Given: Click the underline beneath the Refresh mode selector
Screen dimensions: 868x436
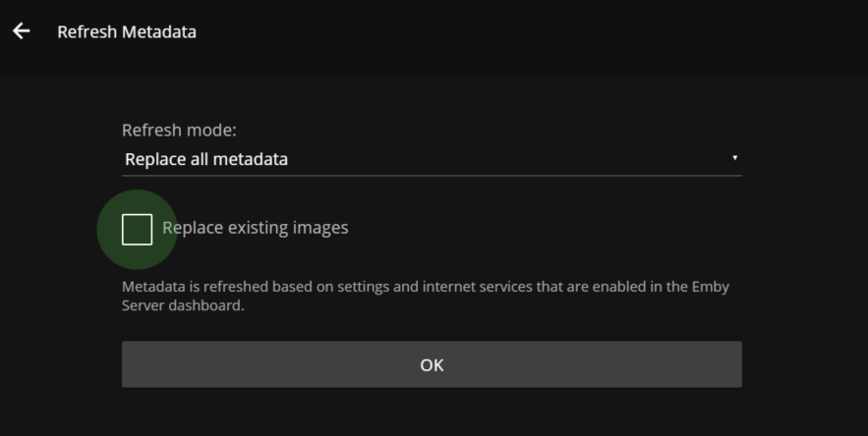Looking at the screenshot, I should click(432, 176).
